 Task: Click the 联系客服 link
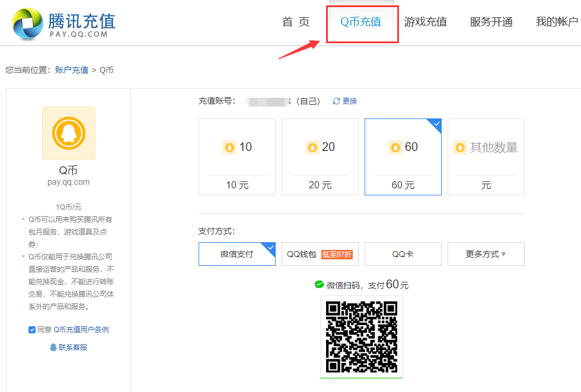(73, 347)
